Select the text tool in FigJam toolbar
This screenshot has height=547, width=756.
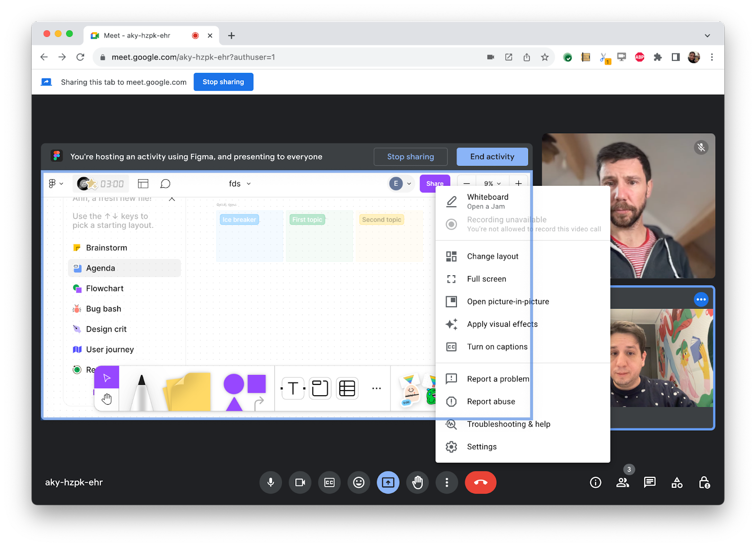pyautogui.click(x=292, y=388)
